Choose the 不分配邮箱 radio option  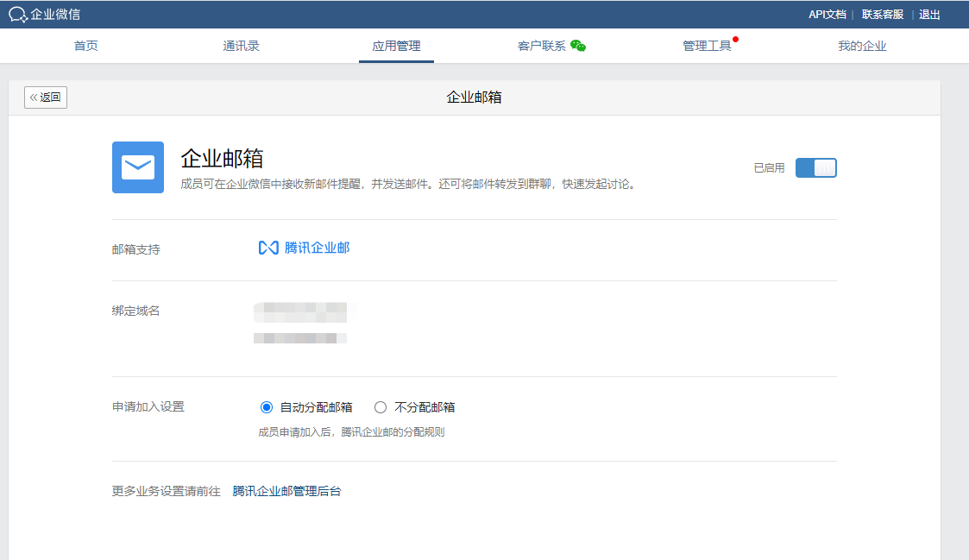[x=381, y=407]
